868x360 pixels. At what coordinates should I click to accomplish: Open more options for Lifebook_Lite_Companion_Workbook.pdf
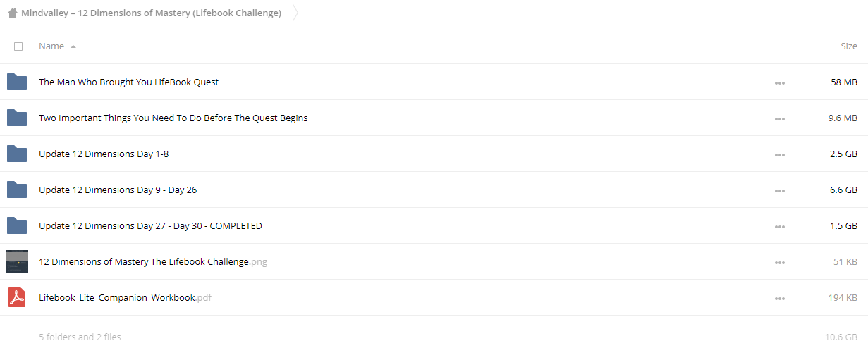(779, 298)
